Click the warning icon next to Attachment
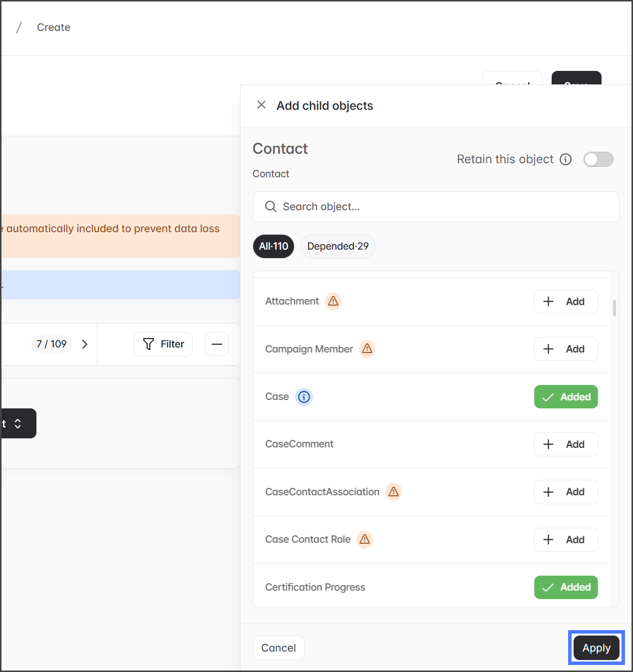Screen dimensions: 633x672 point(333,301)
